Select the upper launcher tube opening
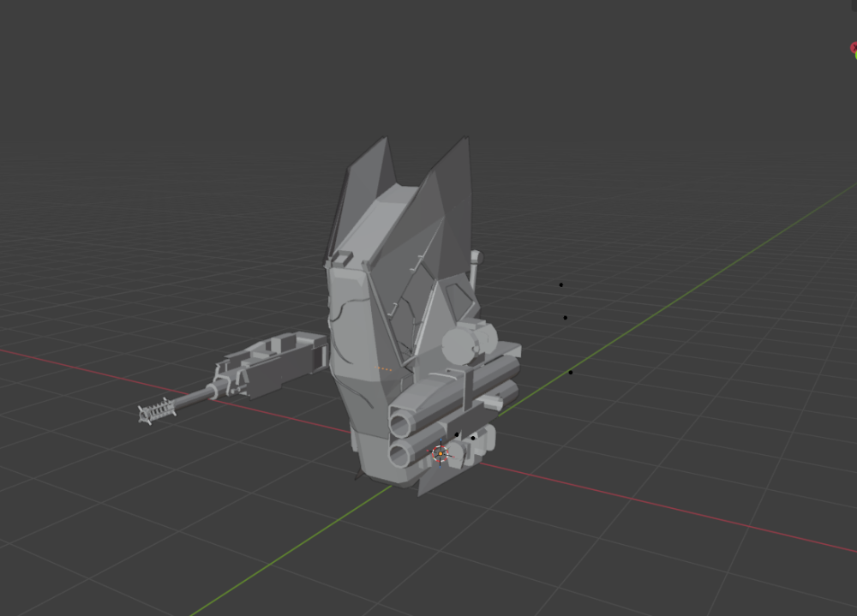857x616 pixels. [400, 423]
